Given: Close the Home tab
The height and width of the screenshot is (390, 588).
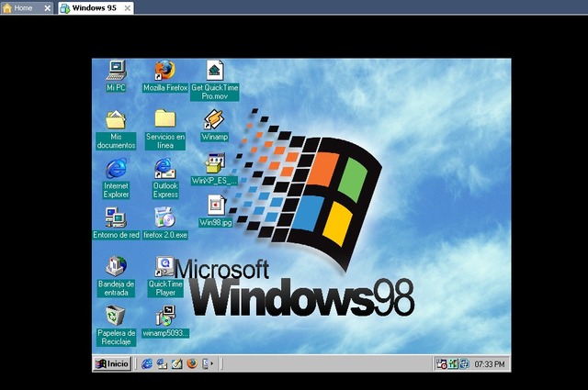Looking at the screenshot, I should pyautogui.click(x=47, y=8).
